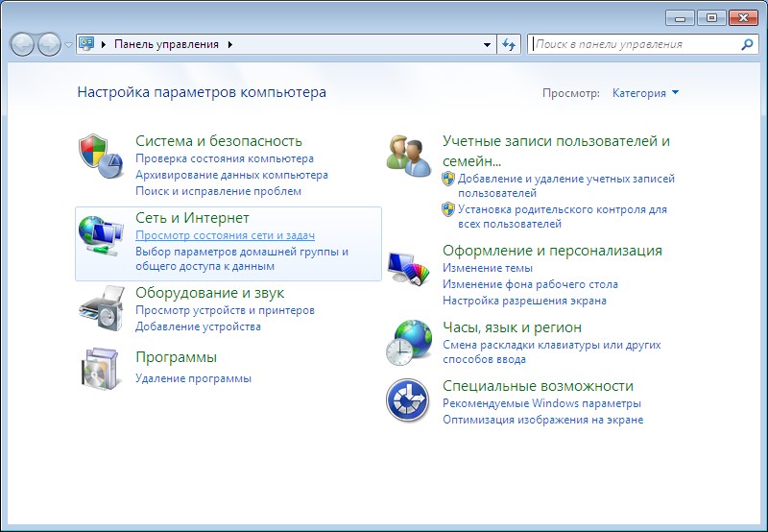Click Просмотр состояния сети и задач
The height and width of the screenshot is (532, 768).
pos(225,235)
